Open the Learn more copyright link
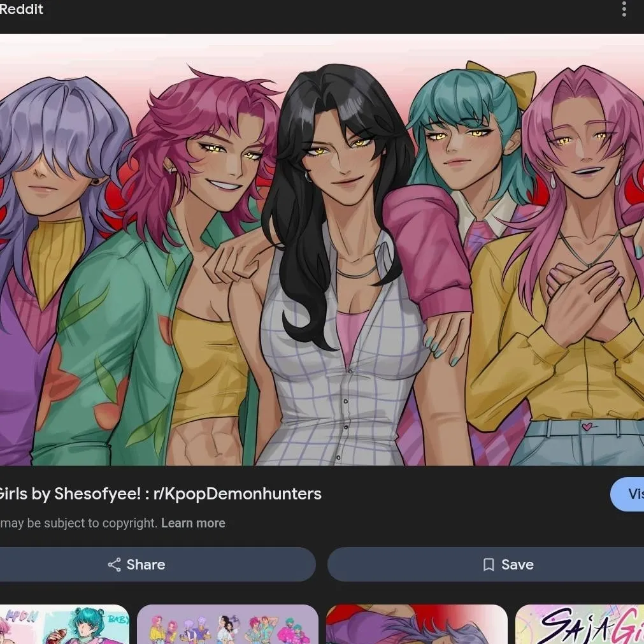This screenshot has height=644, width=644. 193,523
